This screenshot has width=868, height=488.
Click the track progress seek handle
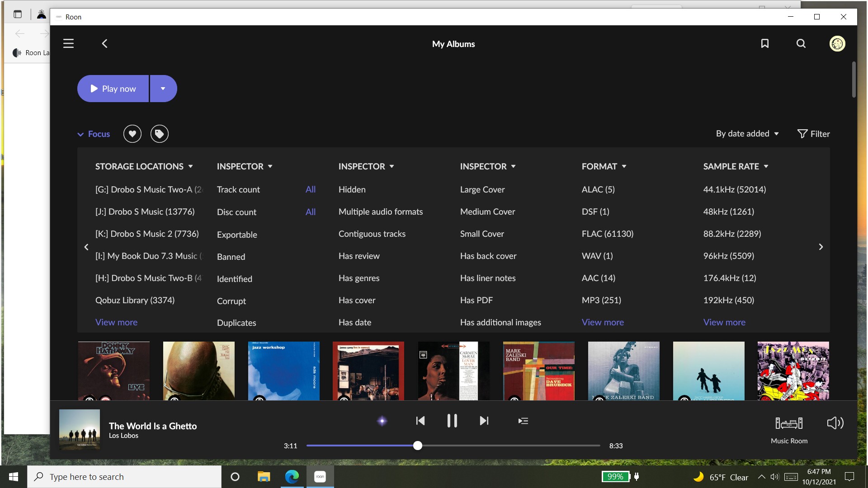coord(418,446)
